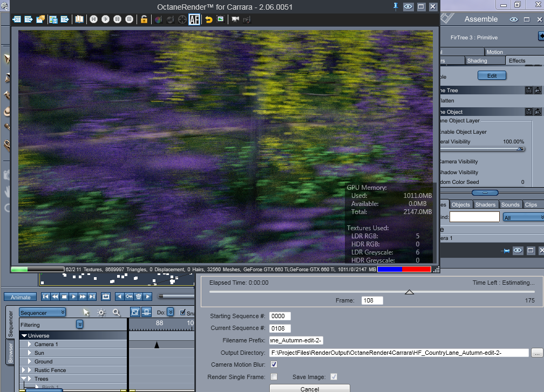Screen dimensions: 544x392
Task: Click the open-folder icon in Octane toolbar
Action: tap(40, 19)
